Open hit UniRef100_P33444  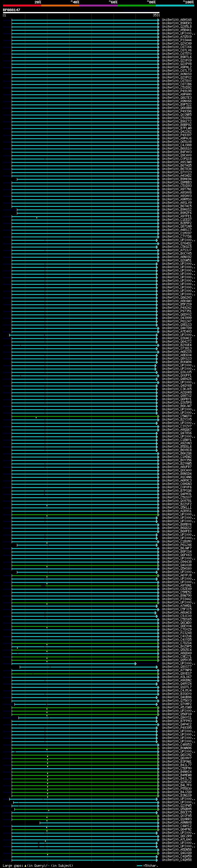[x=177, y=40]
